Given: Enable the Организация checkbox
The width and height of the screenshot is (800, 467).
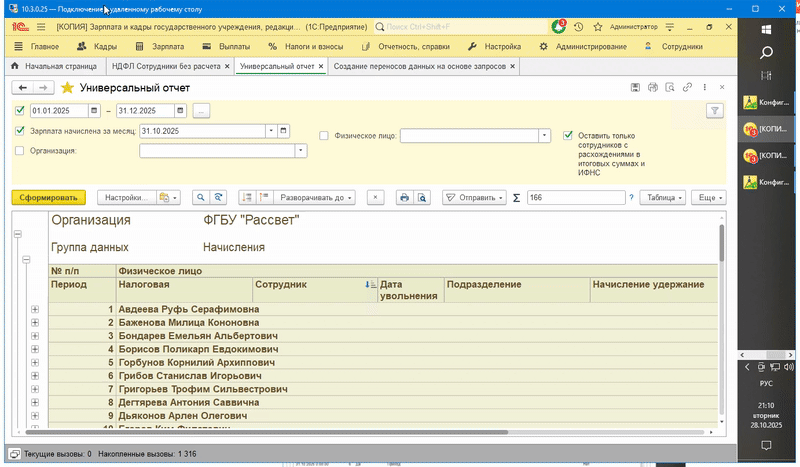Looking at the screenshot, I should (19, 151).
